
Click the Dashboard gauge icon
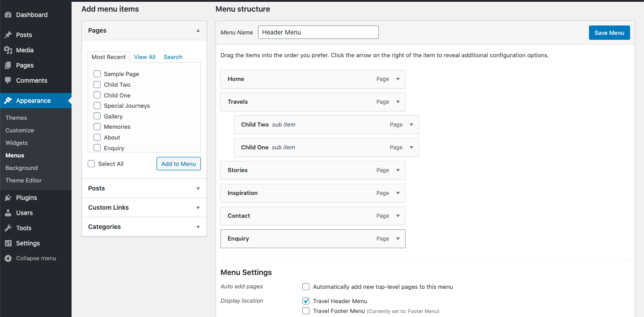coord(8,15)
